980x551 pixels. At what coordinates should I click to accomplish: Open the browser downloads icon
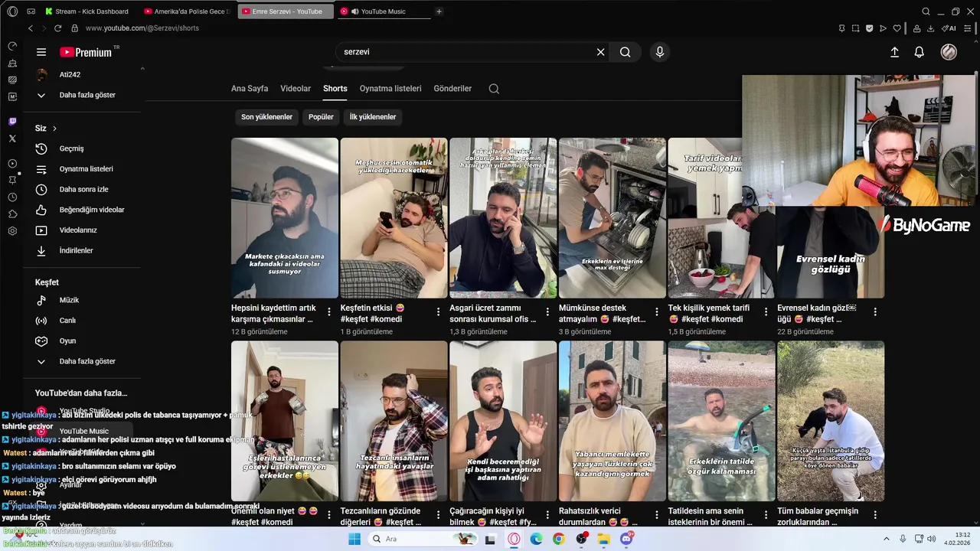(x=931, y=28)
